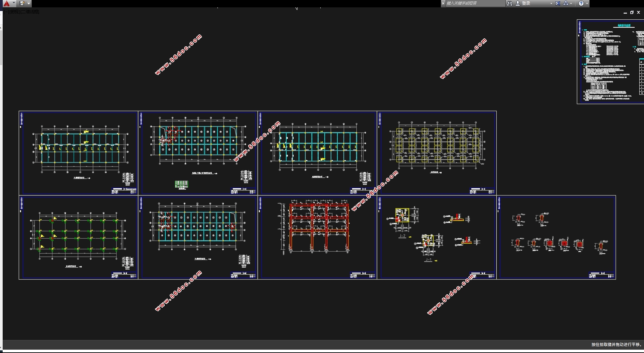Restore down the drawing window

pos(632,12)
